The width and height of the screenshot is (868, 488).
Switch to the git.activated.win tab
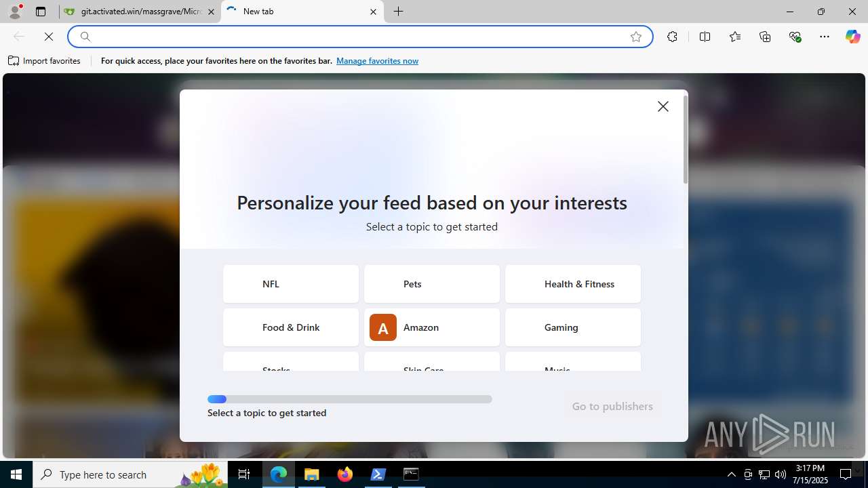(141, 12)
